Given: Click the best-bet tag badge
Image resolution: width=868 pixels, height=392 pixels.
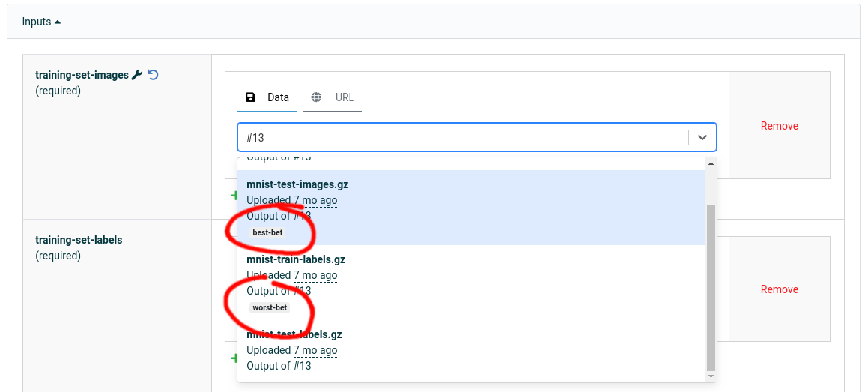Looking at the screenshot, I should (268, 232).
